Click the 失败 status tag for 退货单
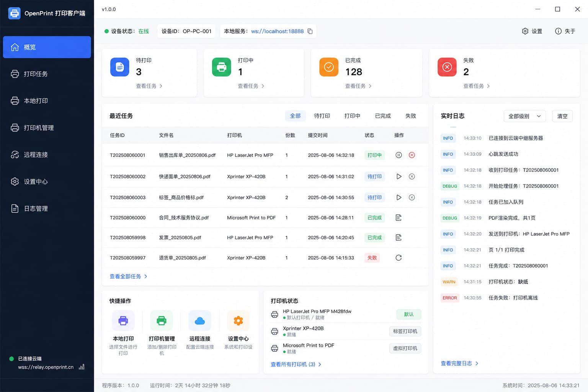 click(x=372, y=258)
